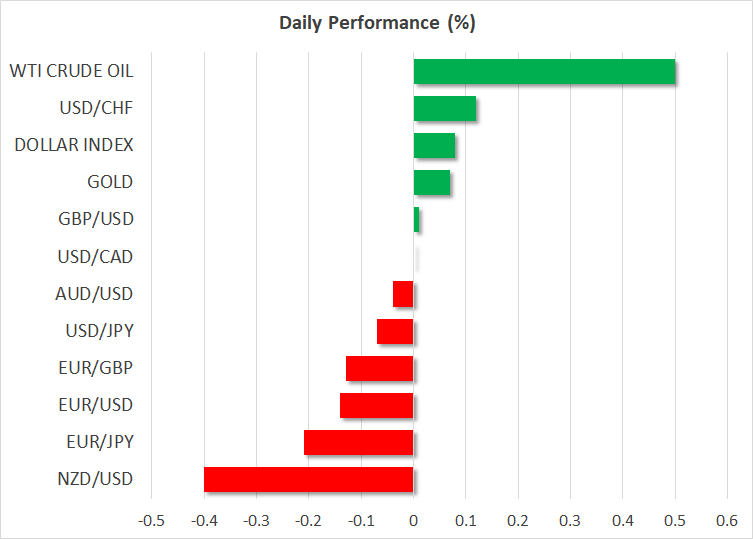
Task: Click the red USD/JPY bar
Action: (x=395, y=331)
